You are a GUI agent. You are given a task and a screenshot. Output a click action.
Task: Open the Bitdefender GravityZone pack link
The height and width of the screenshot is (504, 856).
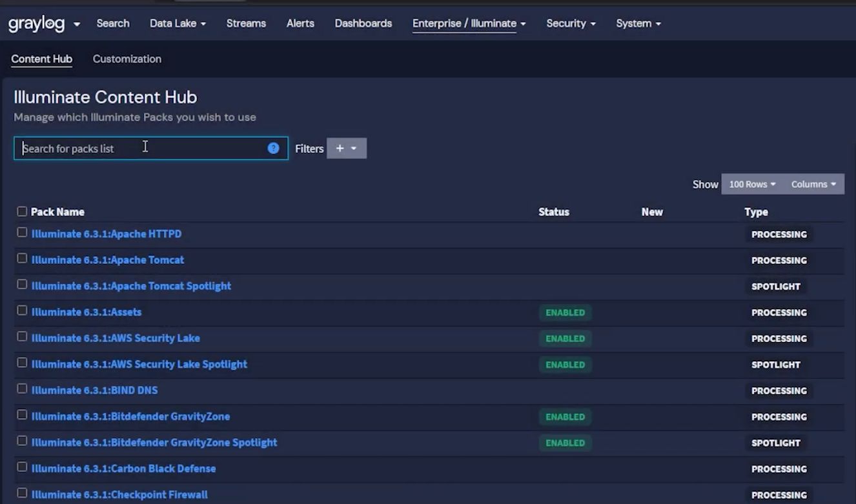pyautogui.click(x=130, y=417)
